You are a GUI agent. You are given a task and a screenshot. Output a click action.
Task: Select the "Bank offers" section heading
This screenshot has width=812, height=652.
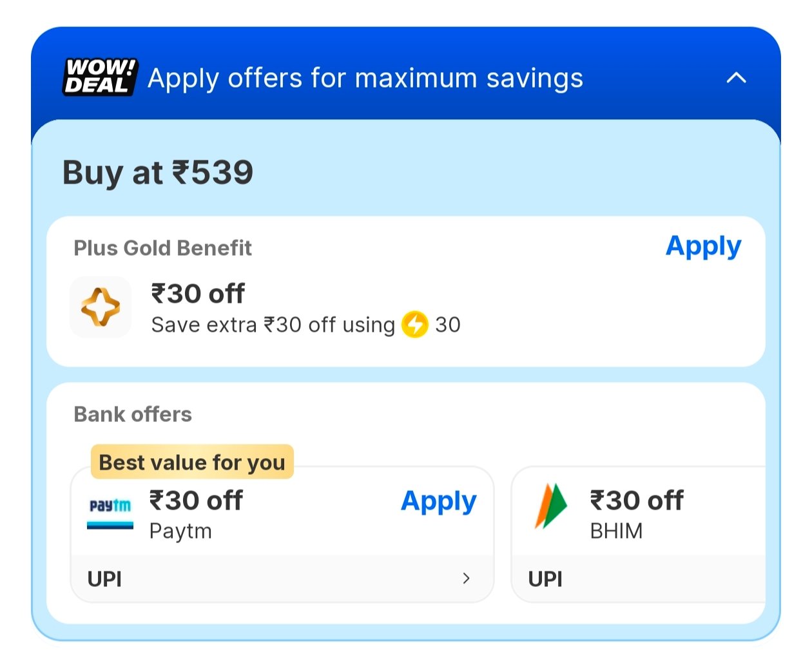point(133,414)
